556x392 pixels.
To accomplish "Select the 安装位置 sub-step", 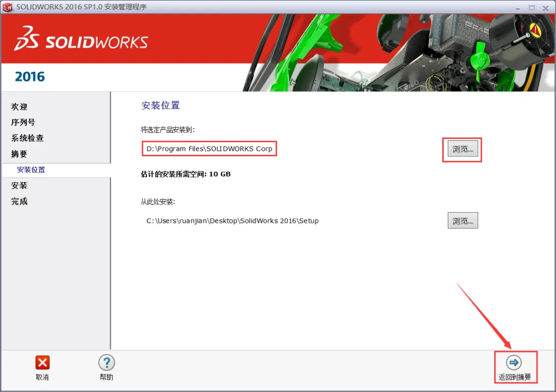I will pyautogui.click(x=31, y=170).
